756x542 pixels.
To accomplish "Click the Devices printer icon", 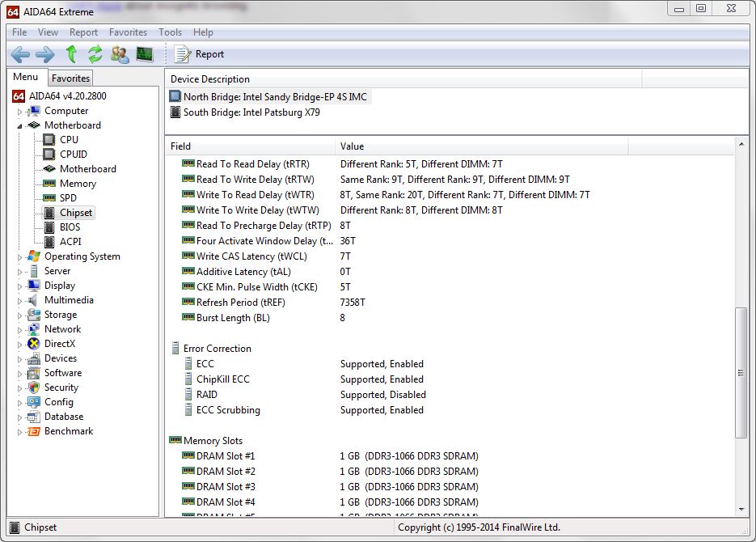I will pos(34,358).
